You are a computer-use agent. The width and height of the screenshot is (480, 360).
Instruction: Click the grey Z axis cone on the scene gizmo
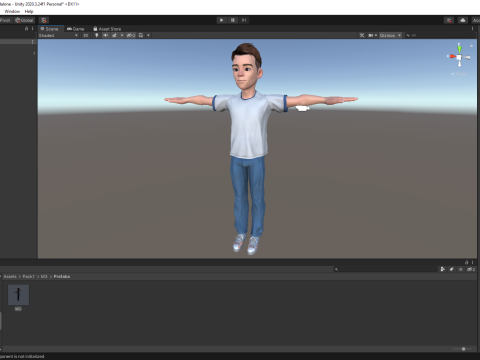467,58
